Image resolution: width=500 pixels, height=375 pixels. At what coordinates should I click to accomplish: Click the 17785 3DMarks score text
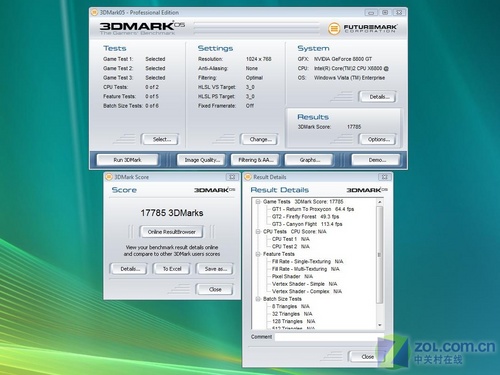172,213
